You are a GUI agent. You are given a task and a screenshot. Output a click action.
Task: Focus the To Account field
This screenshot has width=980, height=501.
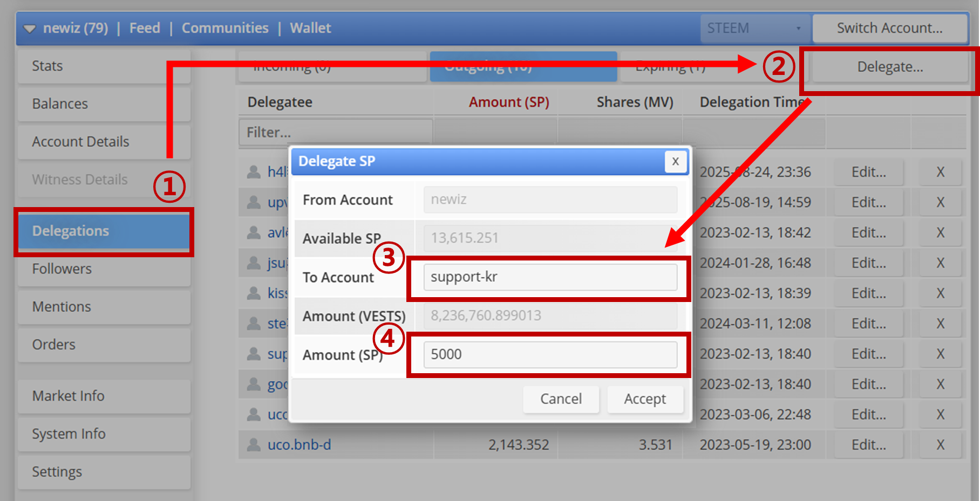pyautogui.click(x=550, y=277)
